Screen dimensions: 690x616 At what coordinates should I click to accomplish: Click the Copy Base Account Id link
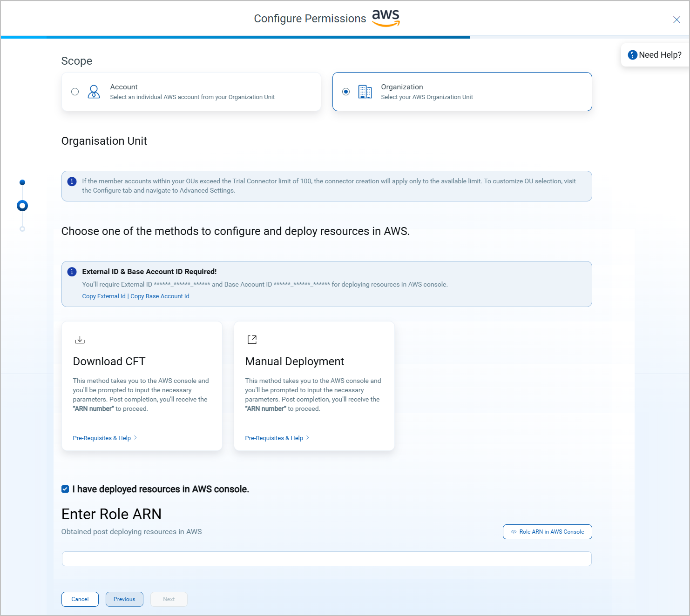[160, 296]
